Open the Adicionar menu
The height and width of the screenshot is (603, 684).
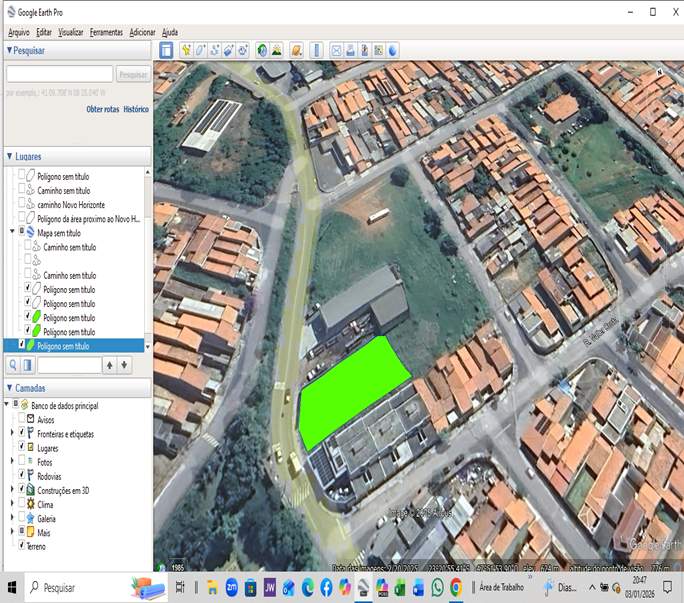tap(142, 32)
